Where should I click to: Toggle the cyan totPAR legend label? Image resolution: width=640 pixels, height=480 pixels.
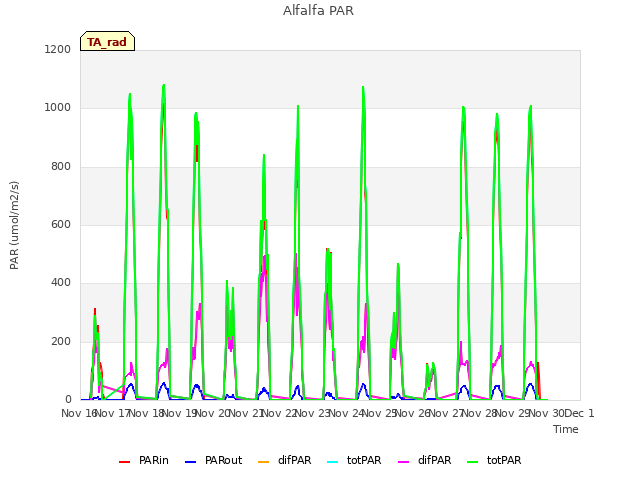pyautogui.click(x=364, y=460)
